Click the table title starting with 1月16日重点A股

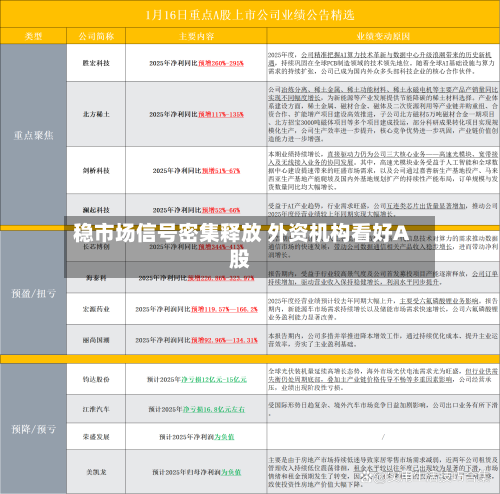(250, 15)
